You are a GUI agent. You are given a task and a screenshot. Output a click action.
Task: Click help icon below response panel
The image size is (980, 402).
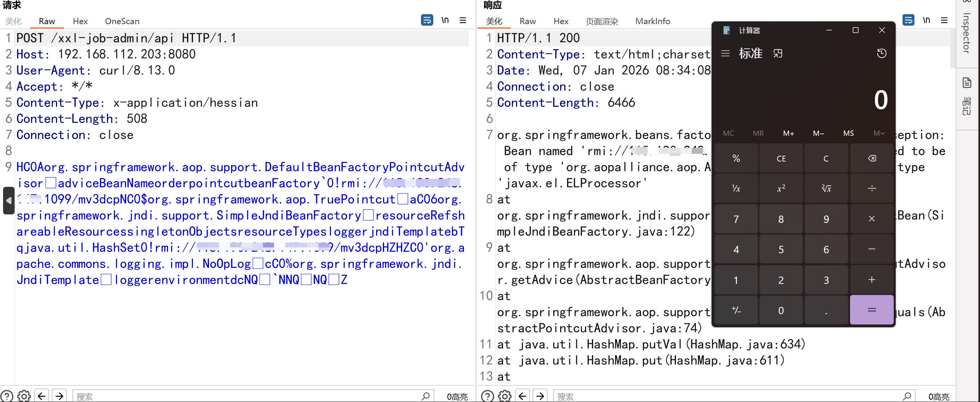487,396
